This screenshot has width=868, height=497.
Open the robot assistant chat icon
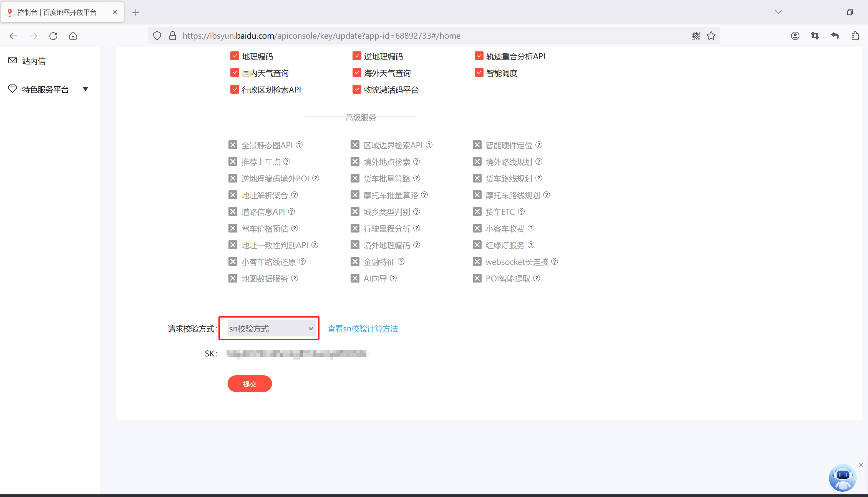(842, 477)
